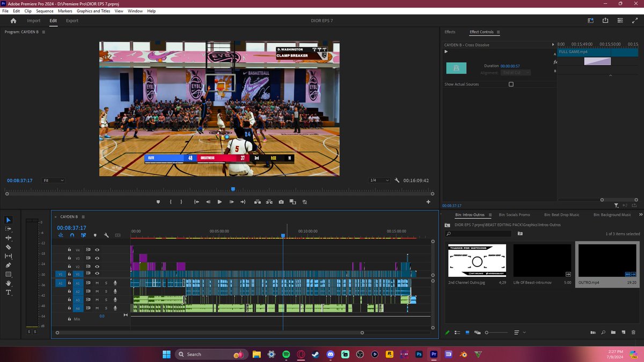Screen dimensions: 644x362
Task: Open the Program monitor Button Editor plus
Action: point(428,202)
